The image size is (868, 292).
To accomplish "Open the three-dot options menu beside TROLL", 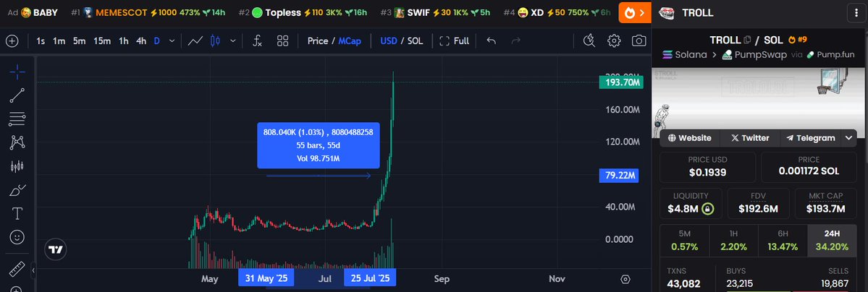I will pos(857,13).
